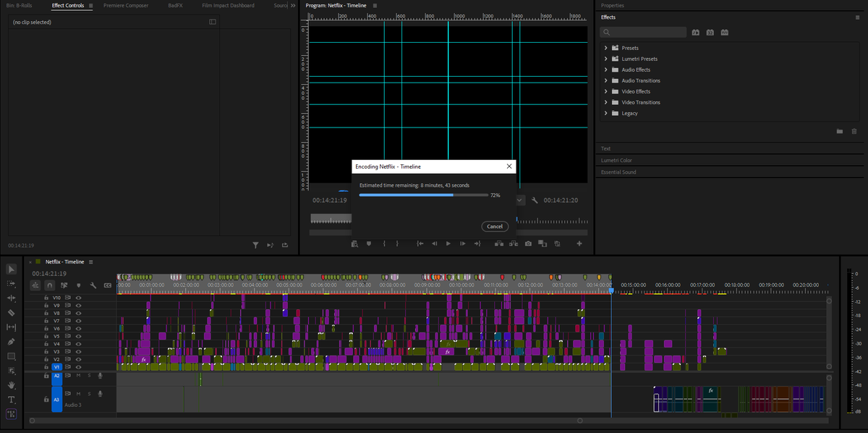Toggle the lock on track V8
This screenshot has height=433, width=868.
(x=46, y=314)
